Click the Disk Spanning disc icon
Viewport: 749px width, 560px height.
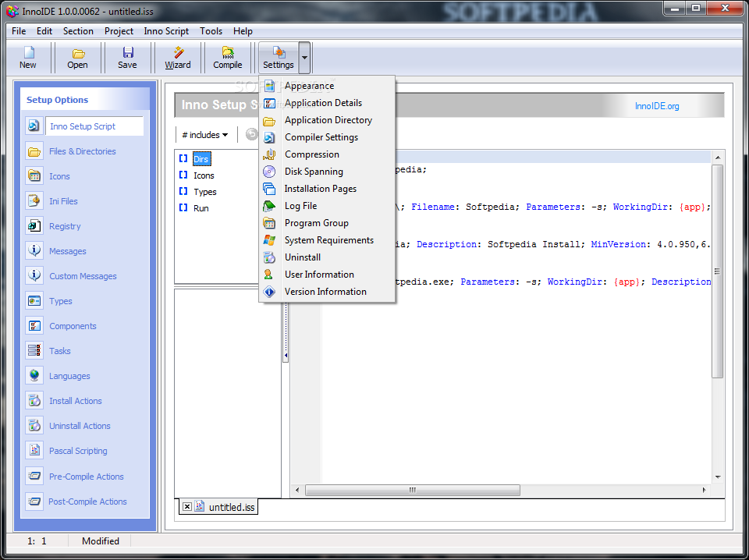[269, 172]
